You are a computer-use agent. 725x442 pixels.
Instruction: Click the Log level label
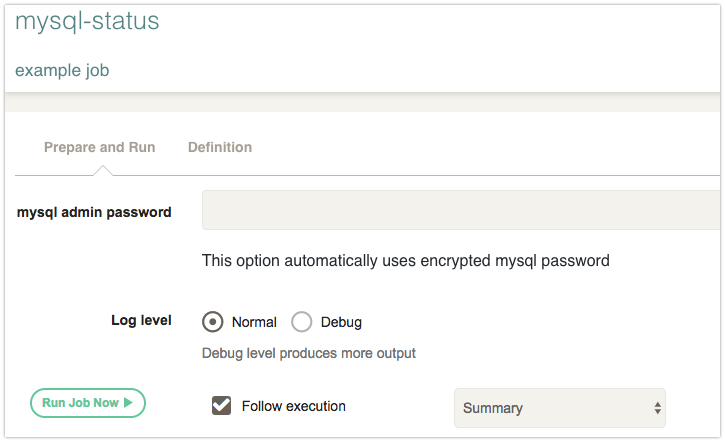click(141, 320)
